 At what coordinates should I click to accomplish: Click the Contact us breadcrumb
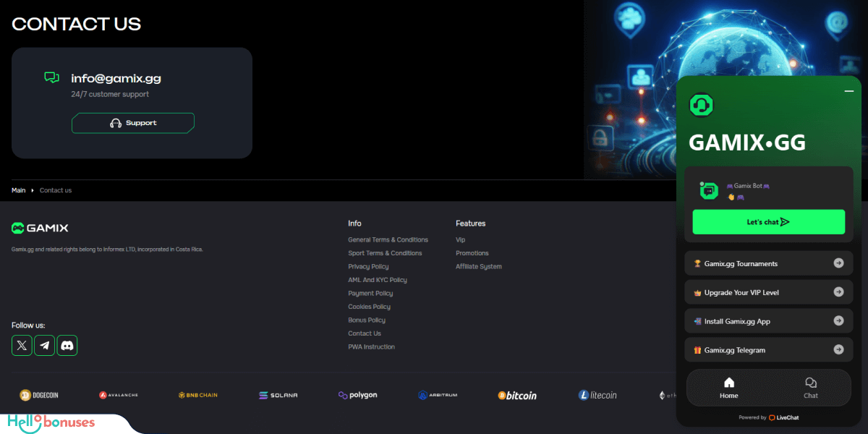point(56,190)
